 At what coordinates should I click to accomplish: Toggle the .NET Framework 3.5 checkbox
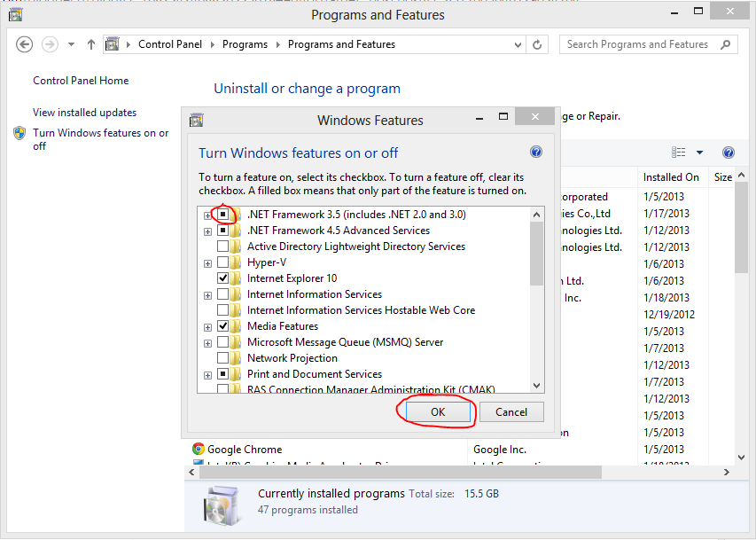[x=222, y=215]
